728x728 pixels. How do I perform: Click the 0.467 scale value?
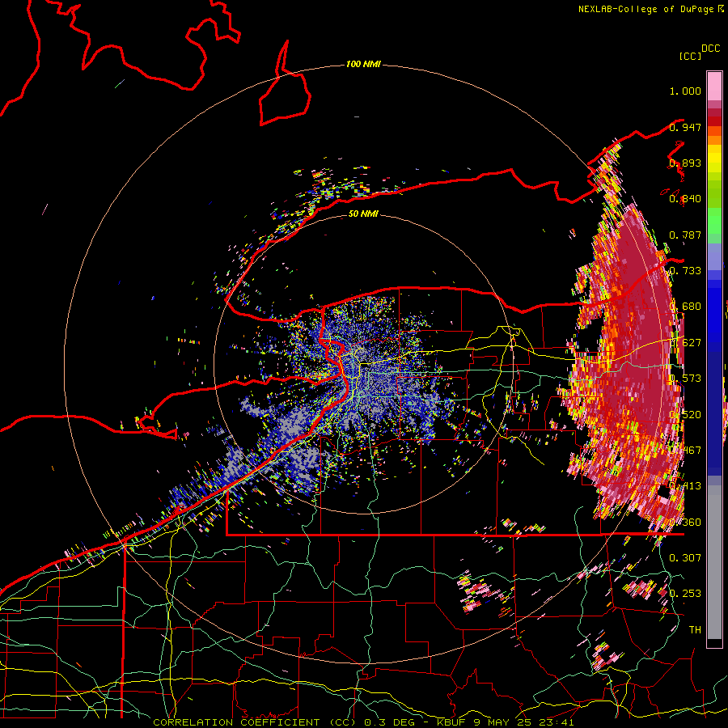point(685,450)
